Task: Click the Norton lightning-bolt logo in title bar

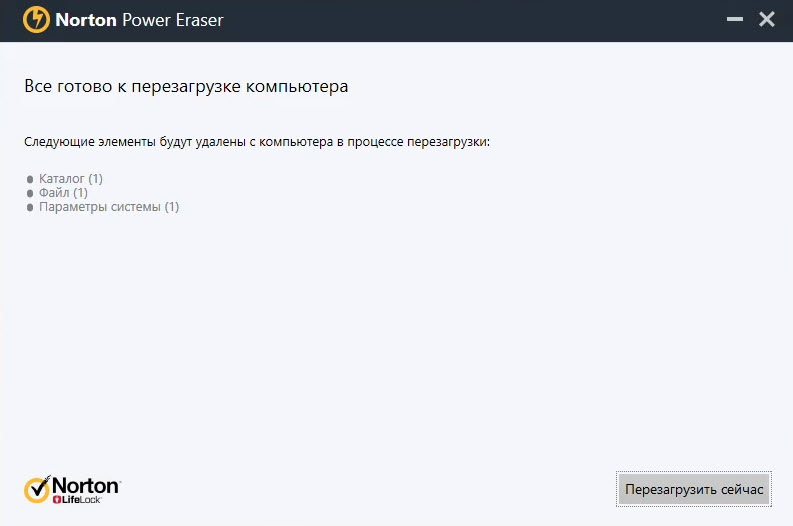Action: coord(35,20)
